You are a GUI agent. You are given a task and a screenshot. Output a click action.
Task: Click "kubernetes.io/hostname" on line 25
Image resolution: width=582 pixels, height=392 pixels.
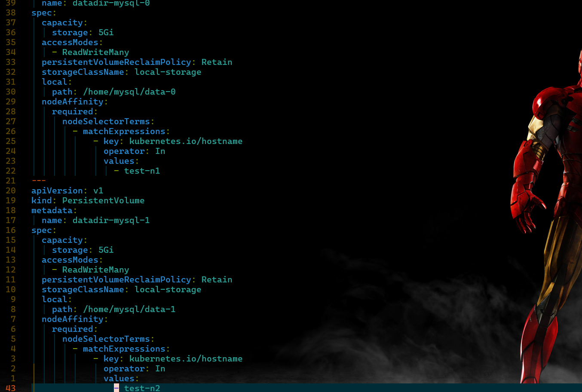(x=186, y=141)
